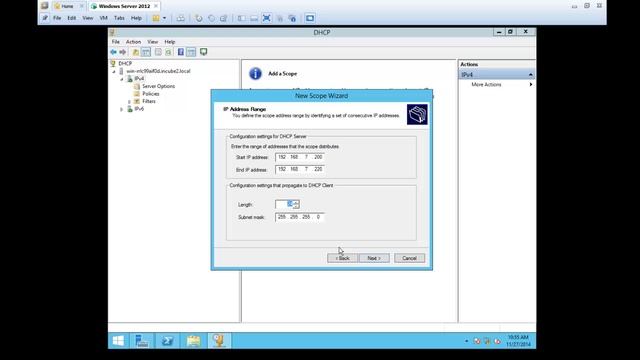Viewport: 640px width, 360px height.
Task: Click the VMware full screen icon
Action: [267, 18]
